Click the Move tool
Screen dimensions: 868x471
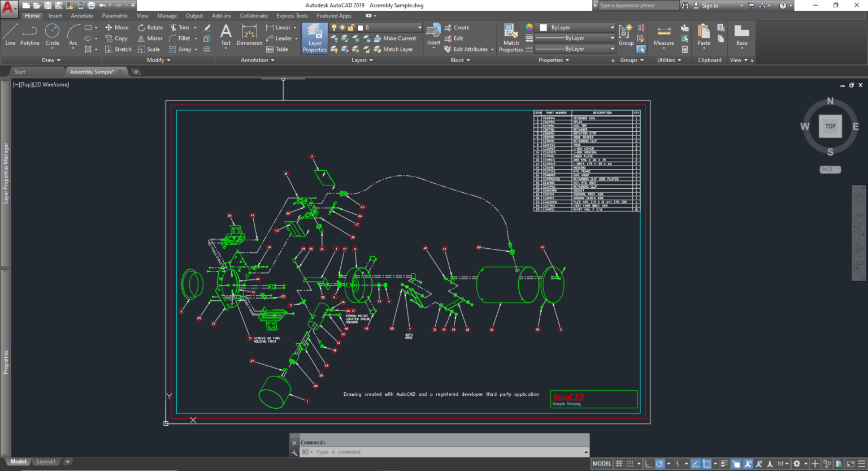[x=117, y=27]
